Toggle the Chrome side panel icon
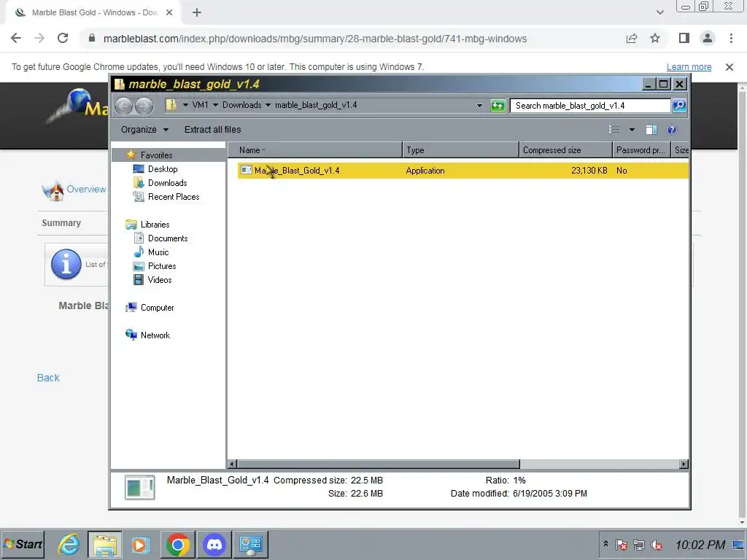The height and width of the screenshot is (560, 747). (x=684, y=38)
